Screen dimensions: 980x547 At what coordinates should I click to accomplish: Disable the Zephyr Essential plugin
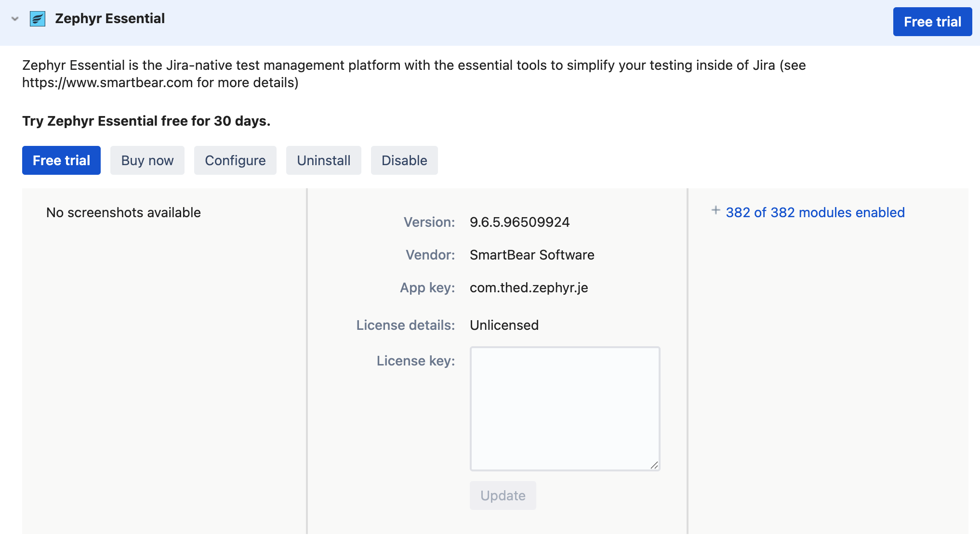(x=404, y=160)
